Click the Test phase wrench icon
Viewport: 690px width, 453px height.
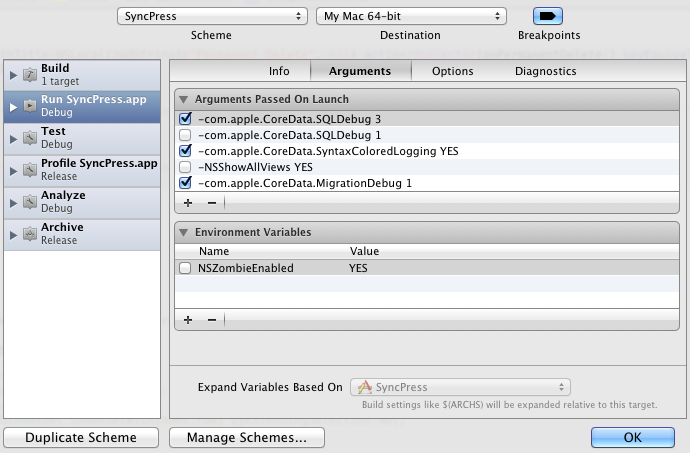[29, 138]
